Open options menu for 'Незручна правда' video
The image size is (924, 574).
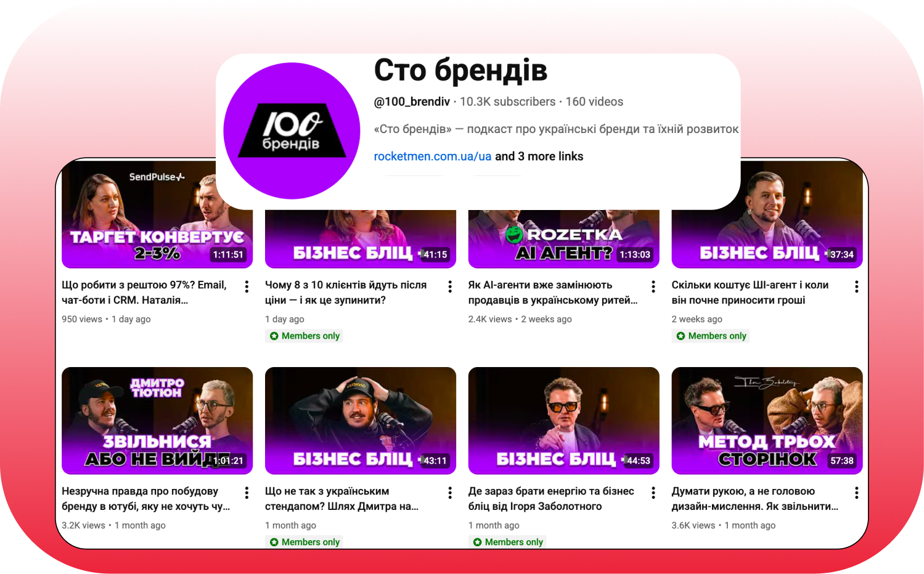coord(247,493)
